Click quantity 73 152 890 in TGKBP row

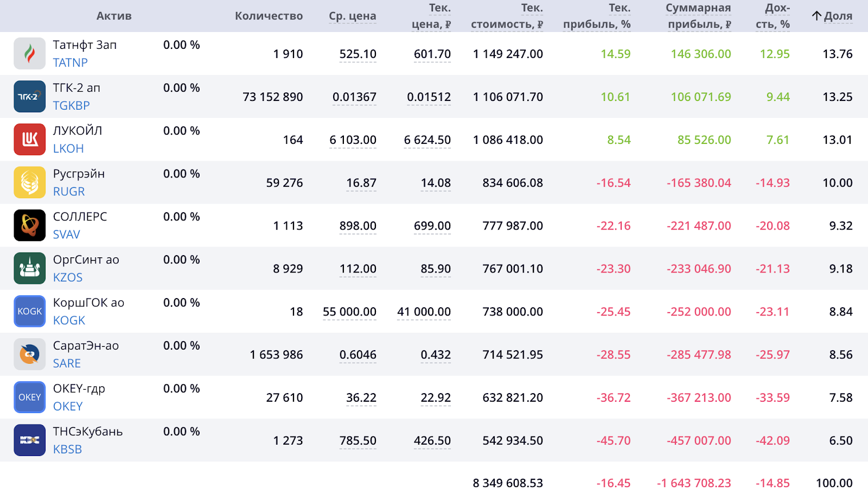click(273, 97)
